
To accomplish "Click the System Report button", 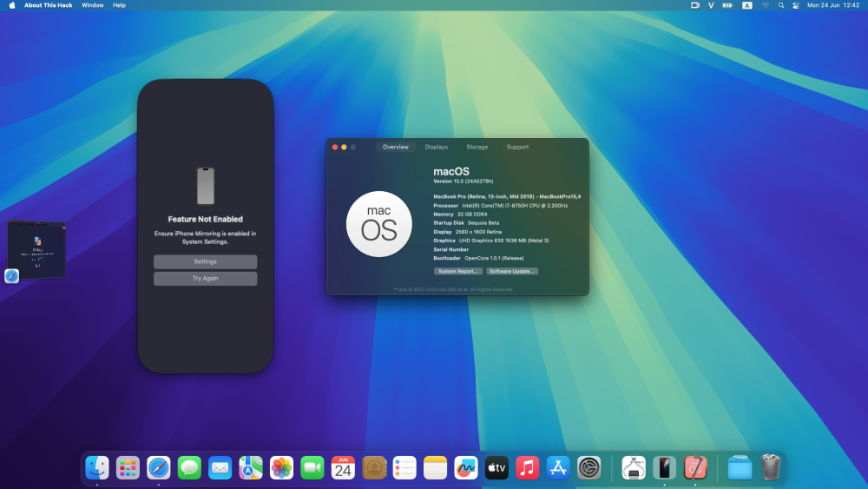I will (x=457, y=271).
